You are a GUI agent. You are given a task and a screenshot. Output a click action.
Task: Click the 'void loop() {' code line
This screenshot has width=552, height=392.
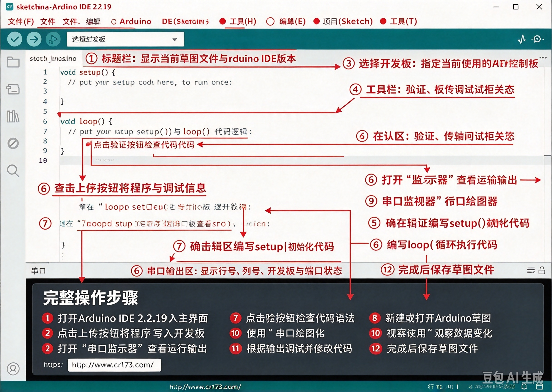pyautogui.click(x=86, y=121)
